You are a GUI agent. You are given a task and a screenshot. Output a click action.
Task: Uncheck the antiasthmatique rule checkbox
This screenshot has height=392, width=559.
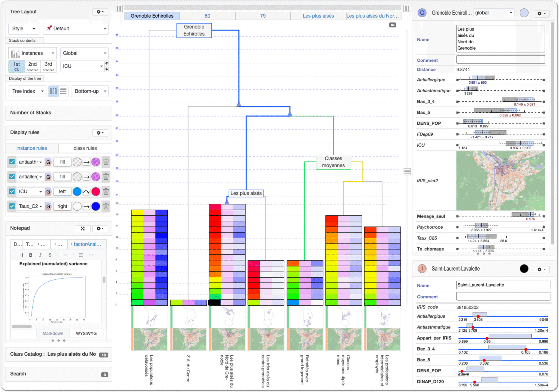click(x=12, y=162)
